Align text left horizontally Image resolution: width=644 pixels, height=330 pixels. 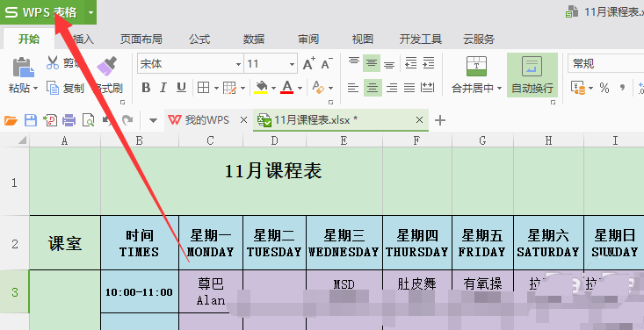(x=353, y=88)
